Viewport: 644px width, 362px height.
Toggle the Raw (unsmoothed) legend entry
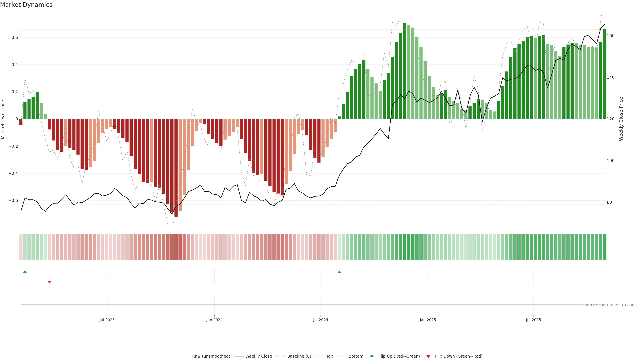click(211, 356)
